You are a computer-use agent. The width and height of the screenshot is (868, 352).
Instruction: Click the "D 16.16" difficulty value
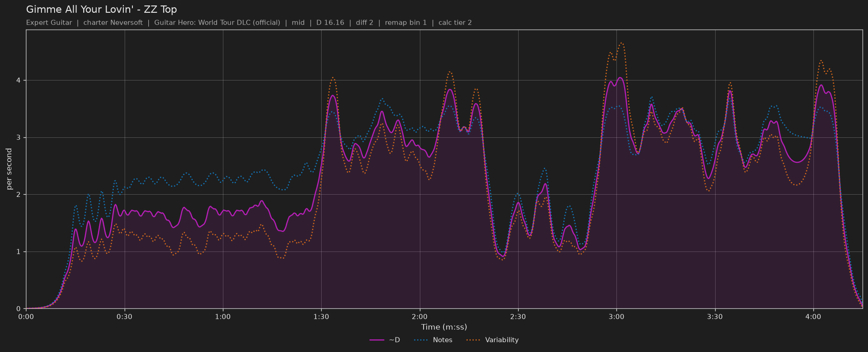pyautogui.click(x=330, y=23)
